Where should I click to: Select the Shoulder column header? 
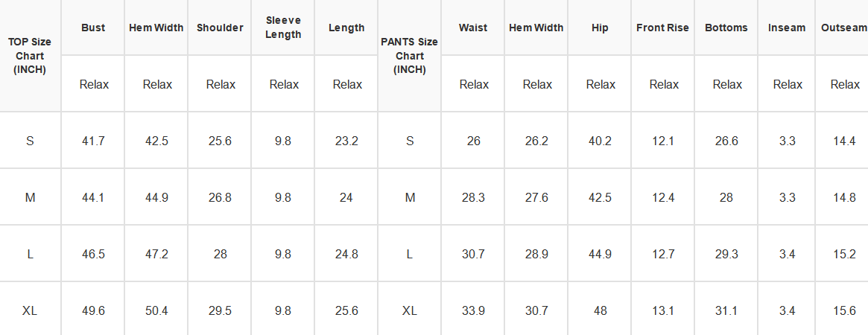click(220, 28)
